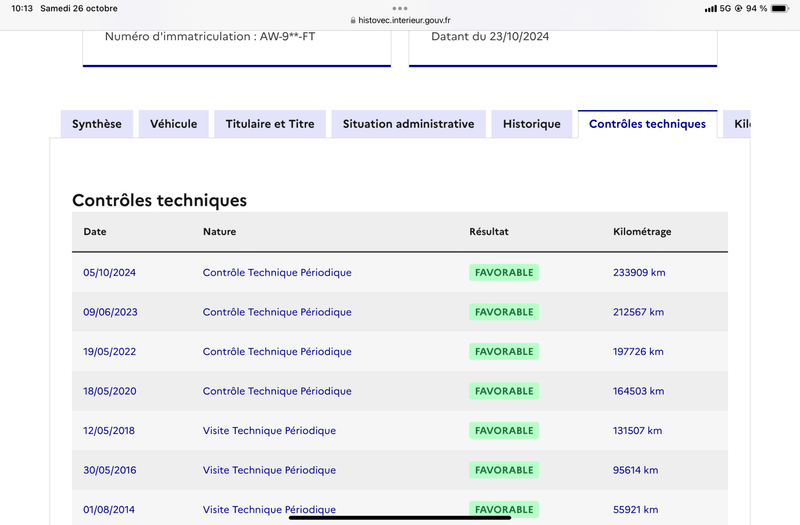Screen dimensions: 800x525
Task: Click the 212567 km mileage value
Action: pyautogui.click(x=638, y=312)
